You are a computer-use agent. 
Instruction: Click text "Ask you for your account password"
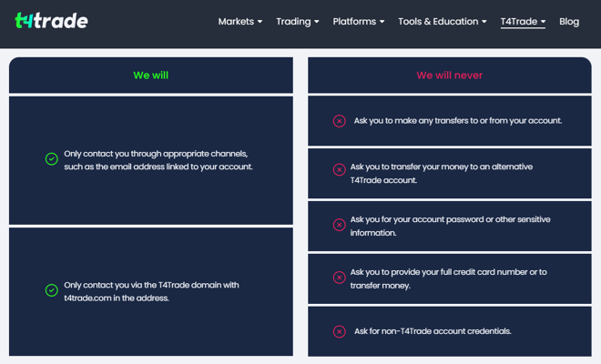point(417,219)
